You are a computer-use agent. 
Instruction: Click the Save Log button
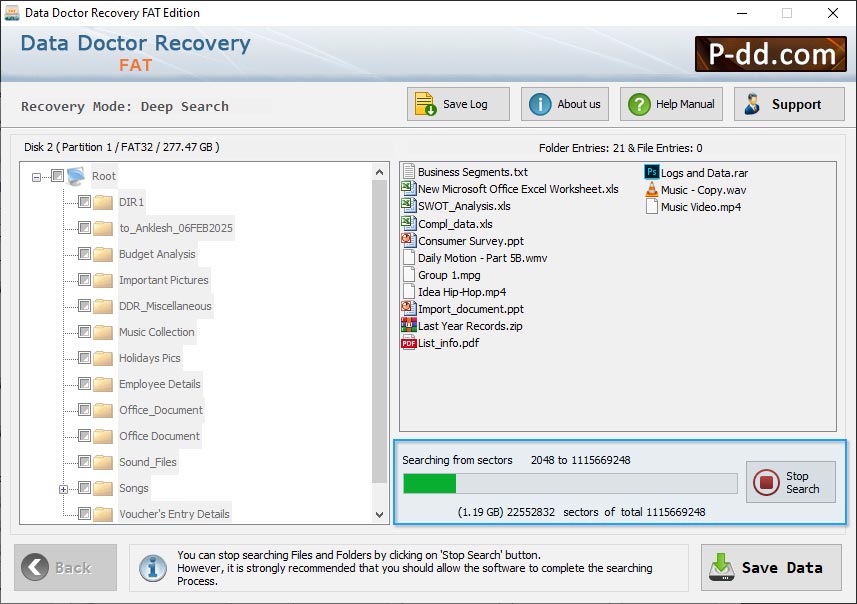[x=458, y=104]
